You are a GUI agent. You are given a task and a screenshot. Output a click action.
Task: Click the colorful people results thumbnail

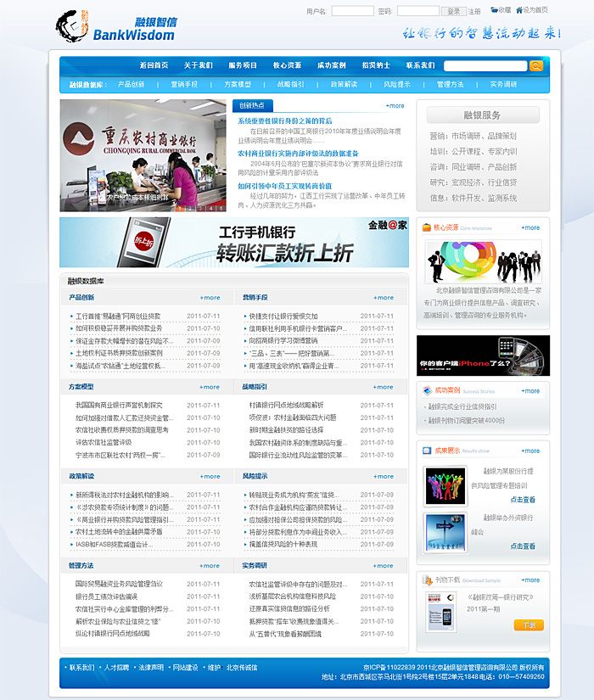click(x=445, y=486)
